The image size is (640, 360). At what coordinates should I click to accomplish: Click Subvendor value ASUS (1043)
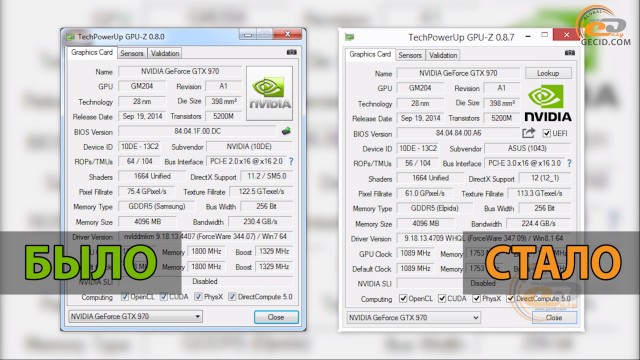tap(527, 149)
